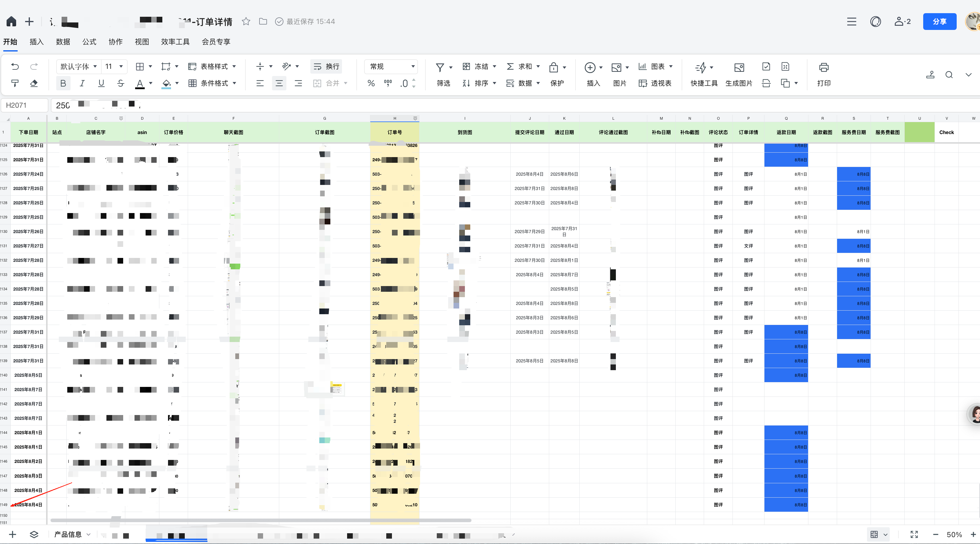Toggle 换行 text wrapping

(326, 67)
